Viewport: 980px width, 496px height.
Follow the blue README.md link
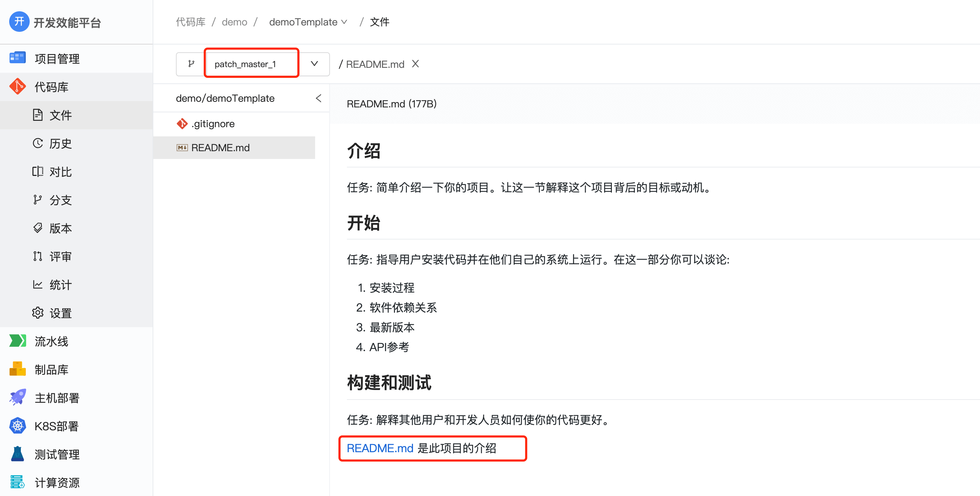click(x=380, y=448)
